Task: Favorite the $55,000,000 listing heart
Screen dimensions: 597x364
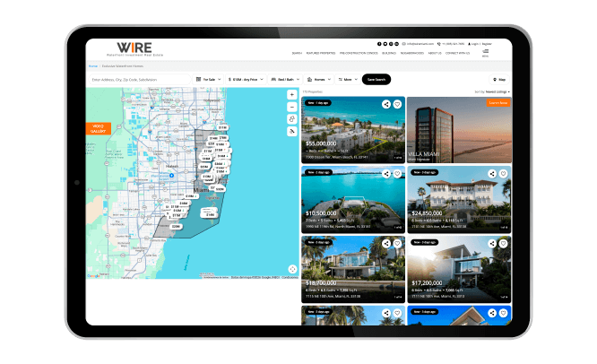Action: click(397, 104)
